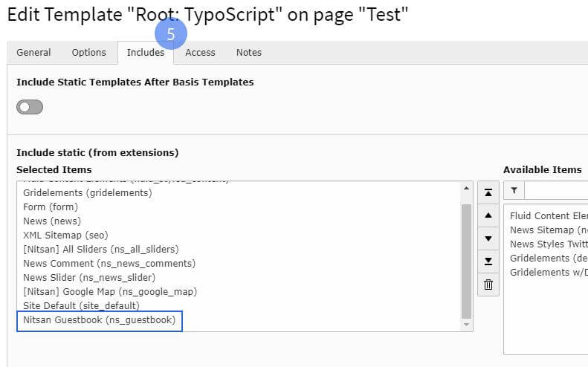Click the trash delete icon
The width and height of the screenshot is (588, 367).
(x=488, y=284)
